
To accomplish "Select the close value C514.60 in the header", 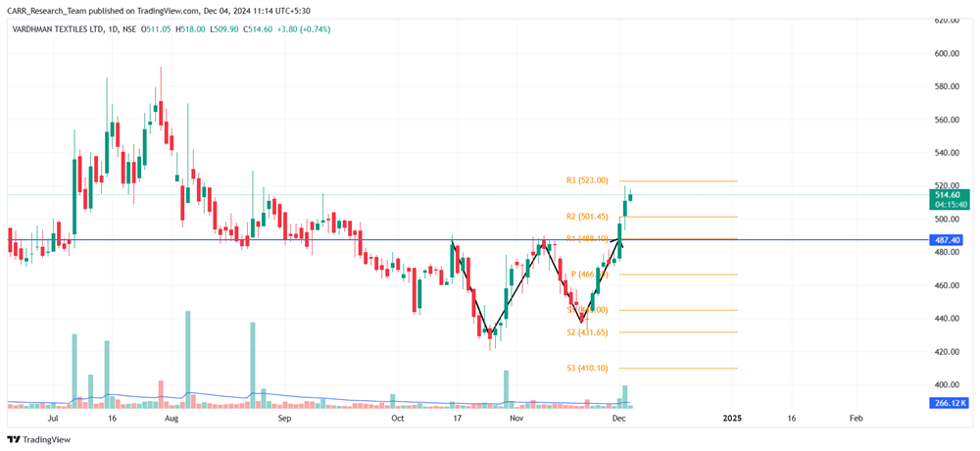I will pos(259,29).
